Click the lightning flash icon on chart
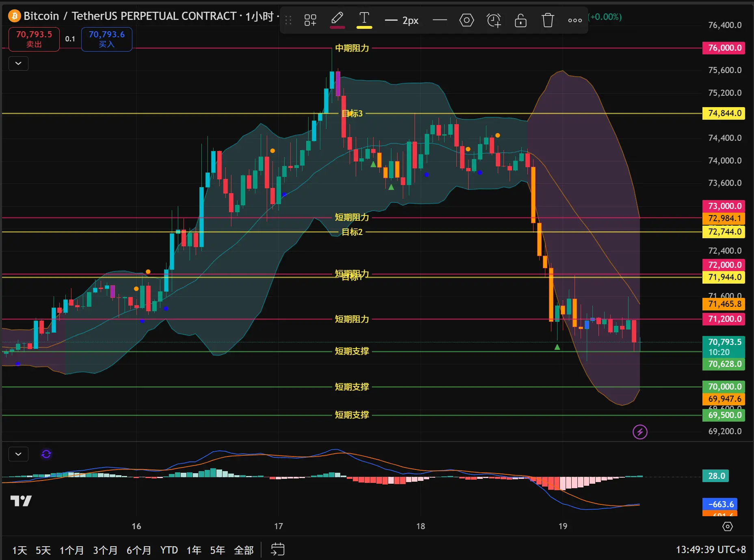This screenshot has width=754, height=560. (640, 432)
